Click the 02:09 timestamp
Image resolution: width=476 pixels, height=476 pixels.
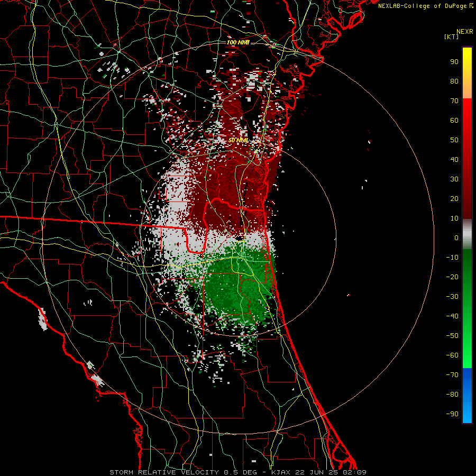354,472
